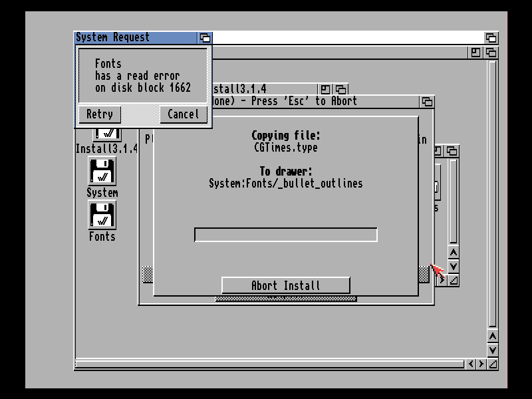Click the Workbench window scroll right arrow

[x=481, y=364]
